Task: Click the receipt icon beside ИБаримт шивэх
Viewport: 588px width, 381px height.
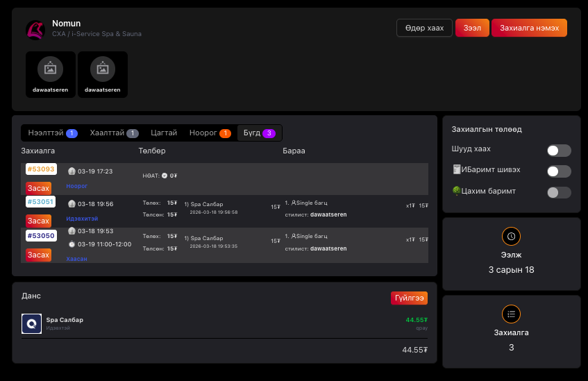Action: tap(455, 170)
